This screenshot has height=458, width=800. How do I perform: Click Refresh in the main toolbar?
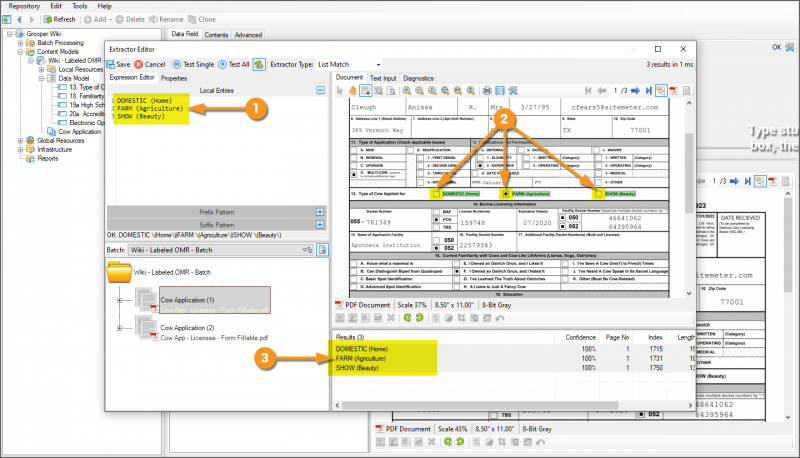pyautogui.click(x=58, y=19)
